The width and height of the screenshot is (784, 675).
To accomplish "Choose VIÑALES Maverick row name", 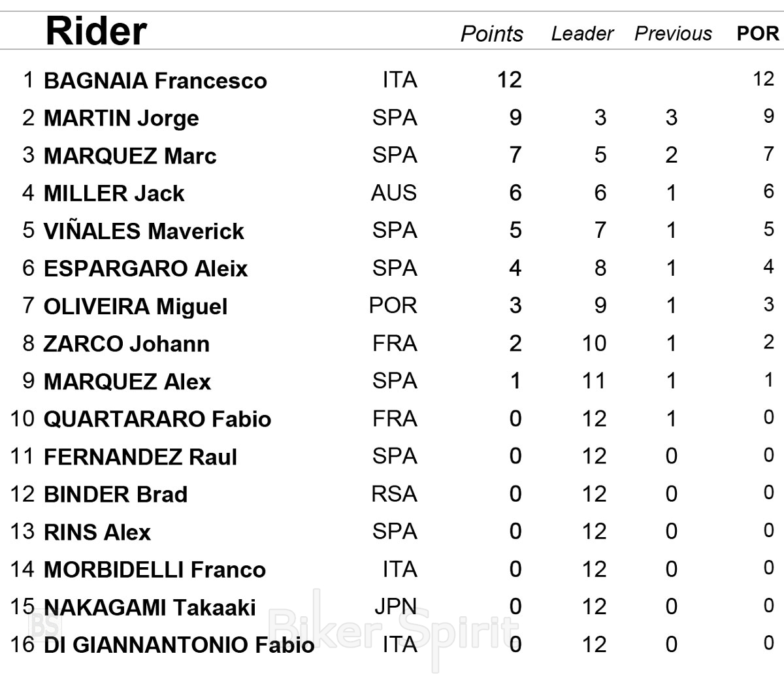I will 144,231.
